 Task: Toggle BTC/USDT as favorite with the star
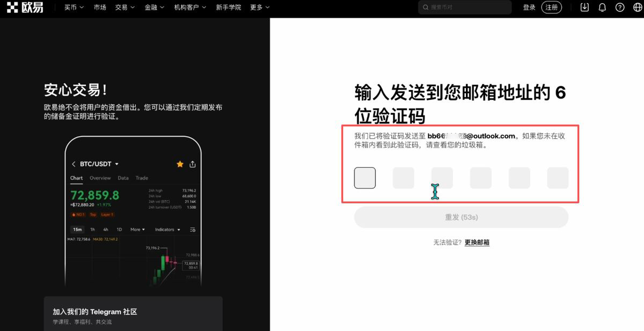click(x=180, y=164)
